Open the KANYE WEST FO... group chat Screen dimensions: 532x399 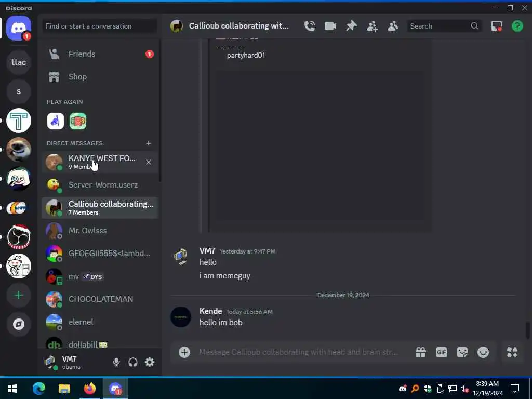coord(100,162)
